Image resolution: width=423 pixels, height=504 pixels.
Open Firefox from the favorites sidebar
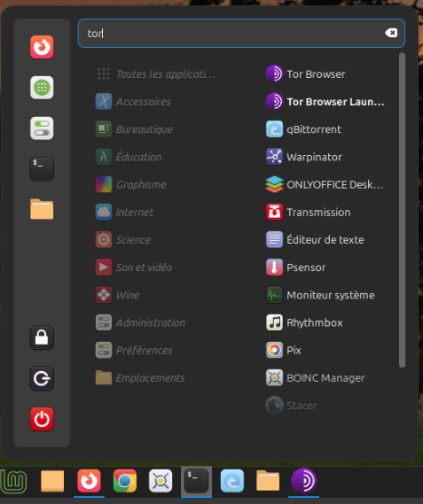(x=42, y=47)
